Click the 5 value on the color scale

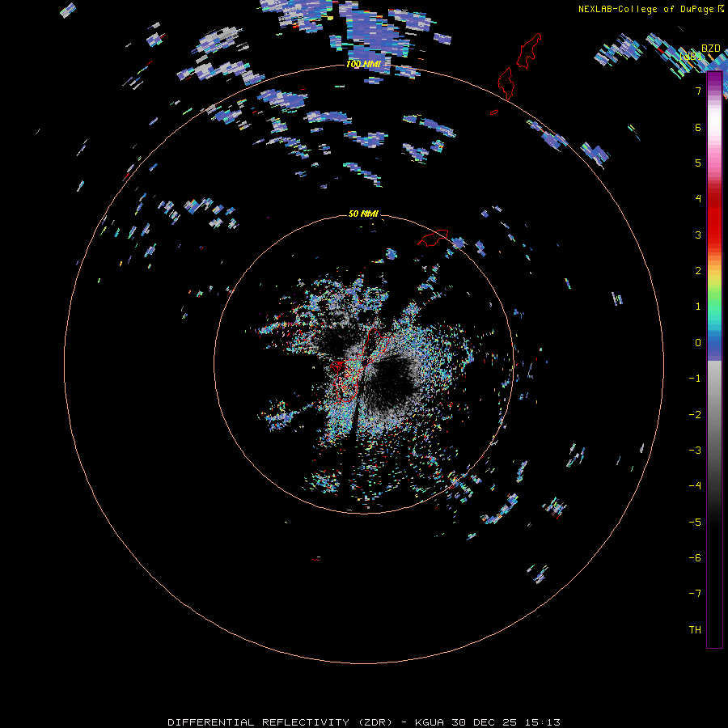[698, 163]
